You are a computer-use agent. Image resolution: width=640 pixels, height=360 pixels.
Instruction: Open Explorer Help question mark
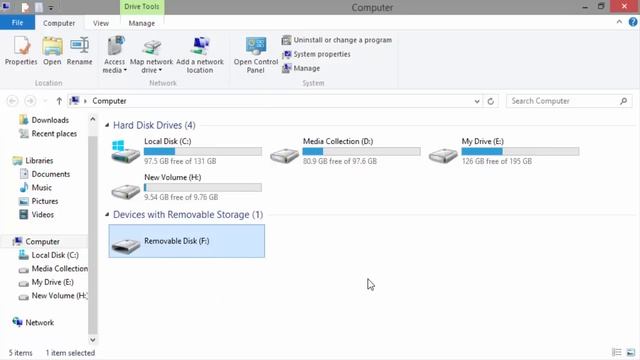pos(633,22)
